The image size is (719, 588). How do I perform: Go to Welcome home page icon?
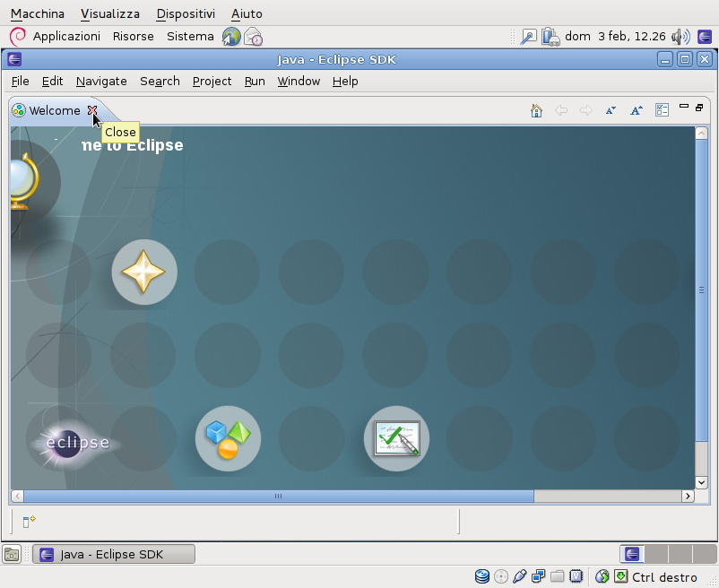(x=536, y=110)
